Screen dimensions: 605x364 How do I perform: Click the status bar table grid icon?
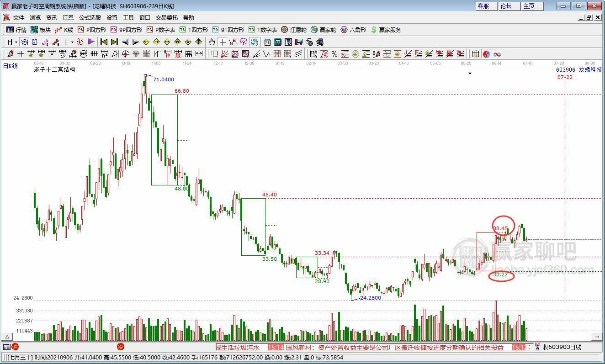pyautogui.click(x=6, y=347)
